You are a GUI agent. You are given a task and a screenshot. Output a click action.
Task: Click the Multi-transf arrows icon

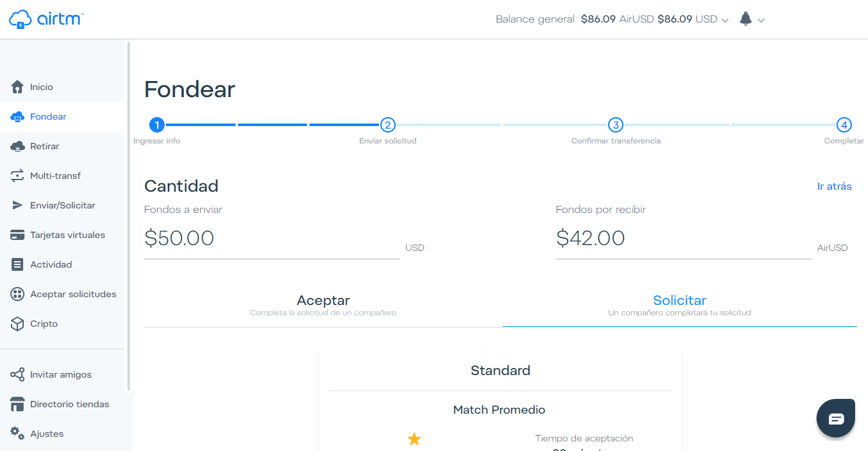click(x=17, y=176)
